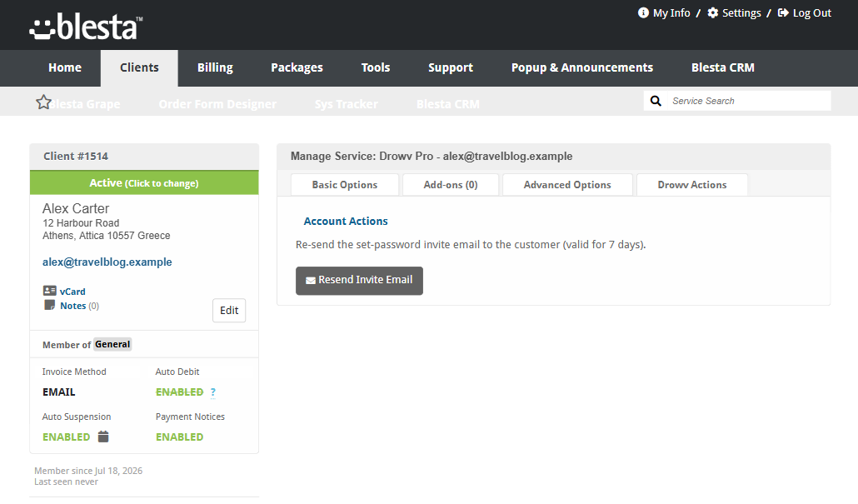Click the alex@travelblog.example email link
The height and width of the screenshot is (504, 858).
(107, 262)
